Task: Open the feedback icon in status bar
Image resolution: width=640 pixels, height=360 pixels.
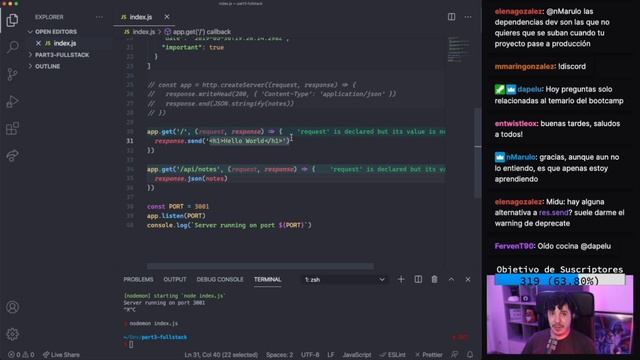Action: point(454,354)
